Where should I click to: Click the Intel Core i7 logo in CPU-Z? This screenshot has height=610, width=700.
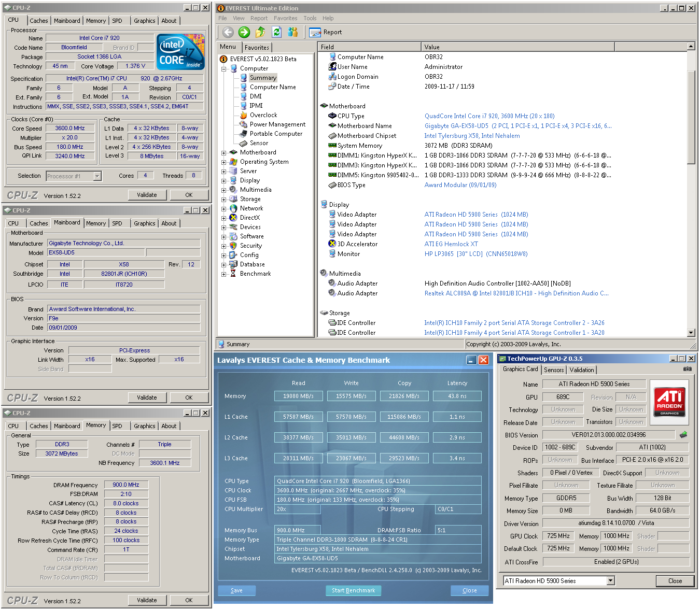[180, 52]
